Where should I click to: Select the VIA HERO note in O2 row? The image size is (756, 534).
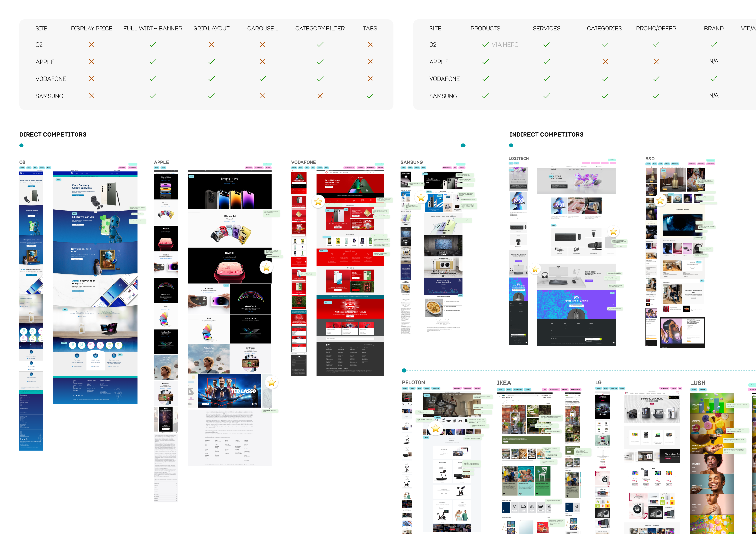point(505,45)
